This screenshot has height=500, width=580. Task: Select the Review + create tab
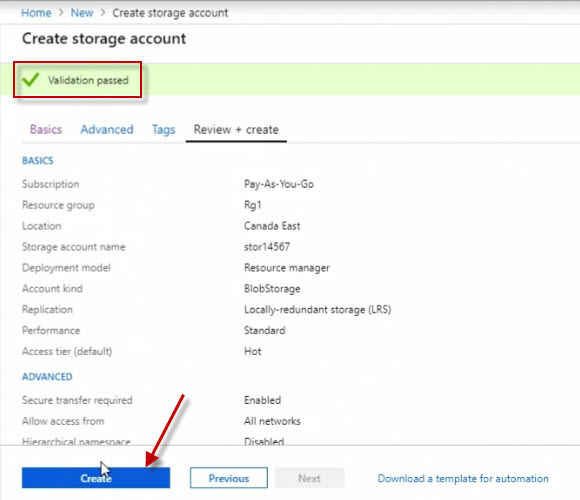[236, 129]
